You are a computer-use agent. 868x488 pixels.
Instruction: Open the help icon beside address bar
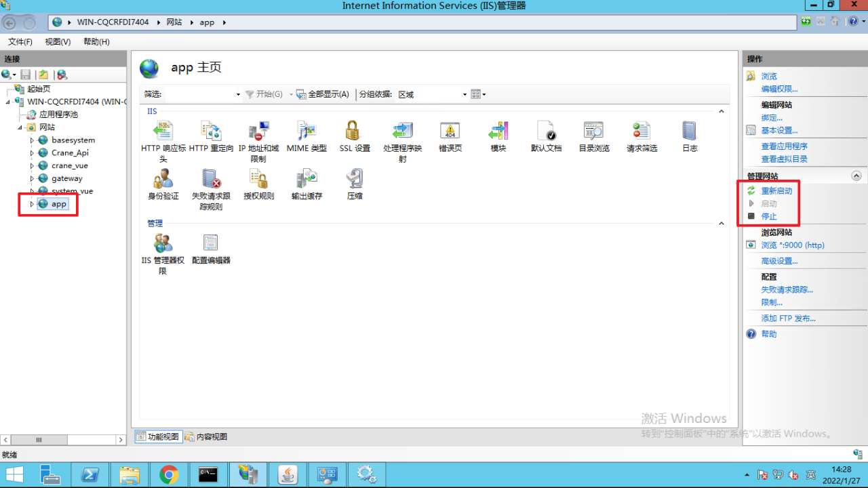pyautogui.click(x=853, y=22)
